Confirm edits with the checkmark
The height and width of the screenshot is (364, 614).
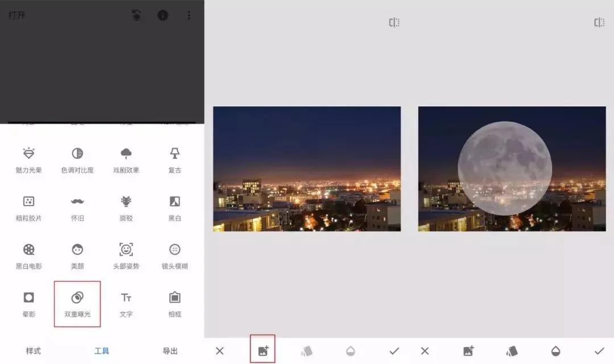[394, 351]
